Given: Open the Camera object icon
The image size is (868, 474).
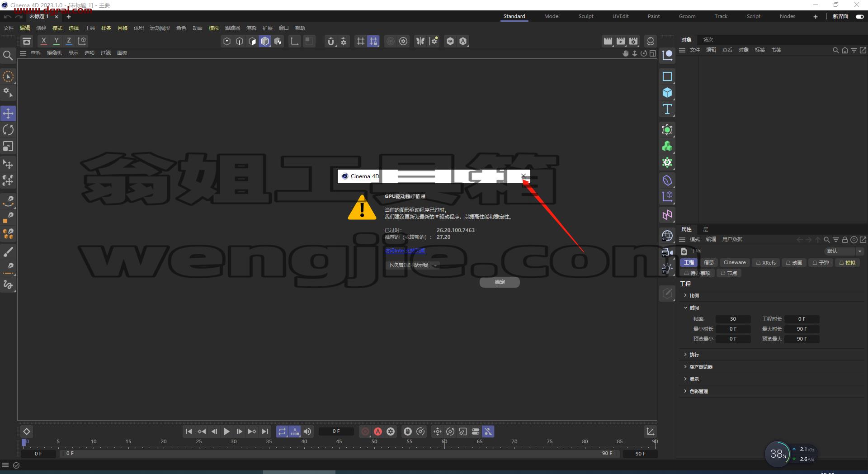Looking at the screenshot, I should point(667,252).
